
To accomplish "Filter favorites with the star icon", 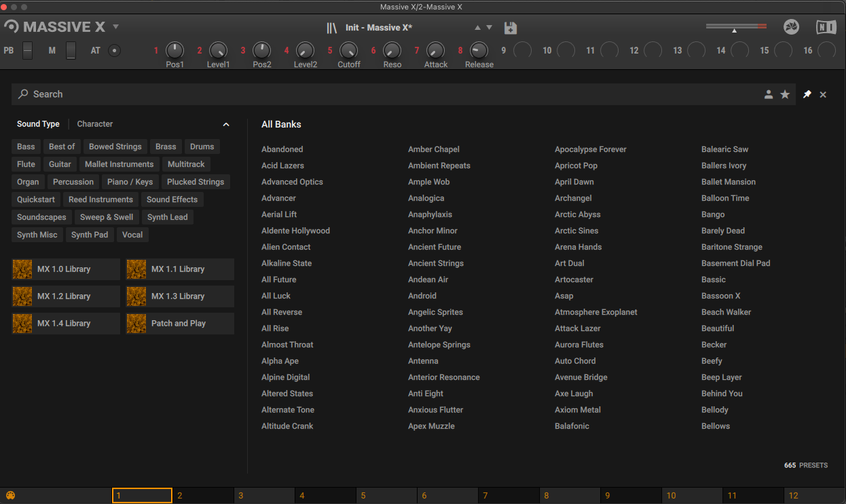I will click(x=785, y=94).
